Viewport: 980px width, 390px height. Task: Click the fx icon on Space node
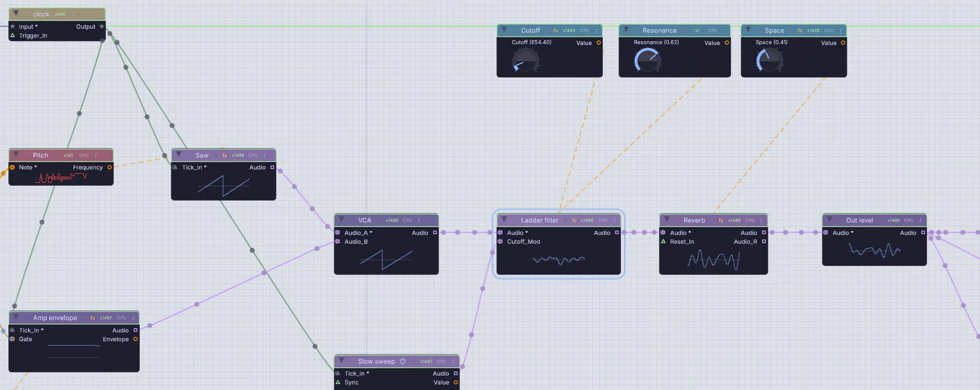800,31
